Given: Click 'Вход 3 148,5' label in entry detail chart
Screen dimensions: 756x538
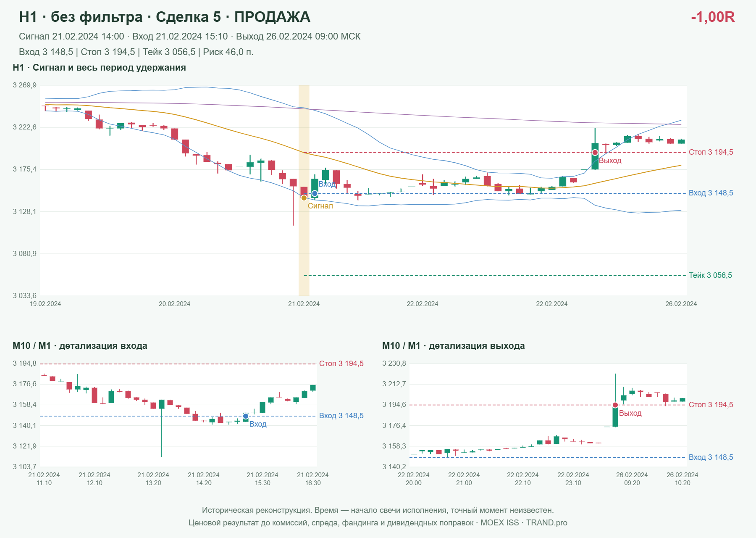Looking at the screenshot, I should coord(341,416).
